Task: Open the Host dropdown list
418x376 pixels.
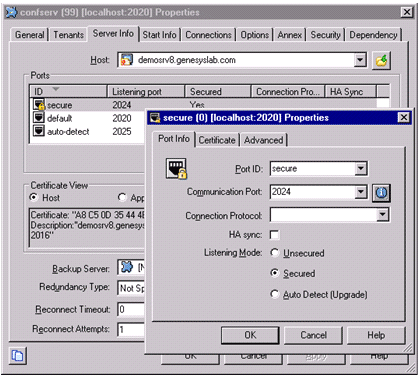Action: [x=360, y=60]
